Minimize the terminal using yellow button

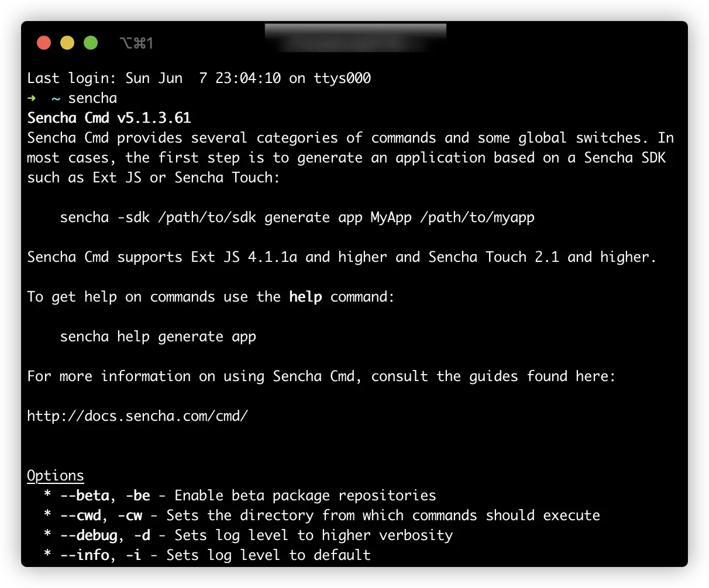(67, 43)
